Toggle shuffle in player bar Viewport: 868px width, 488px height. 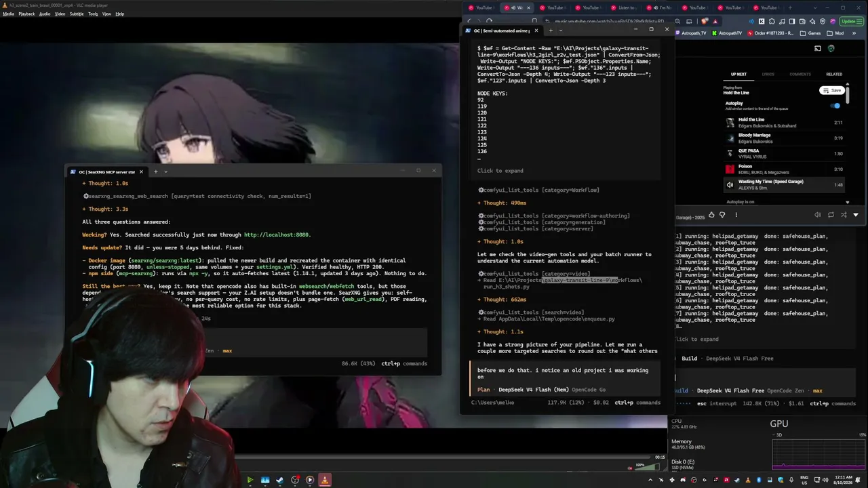click(844, 215)
